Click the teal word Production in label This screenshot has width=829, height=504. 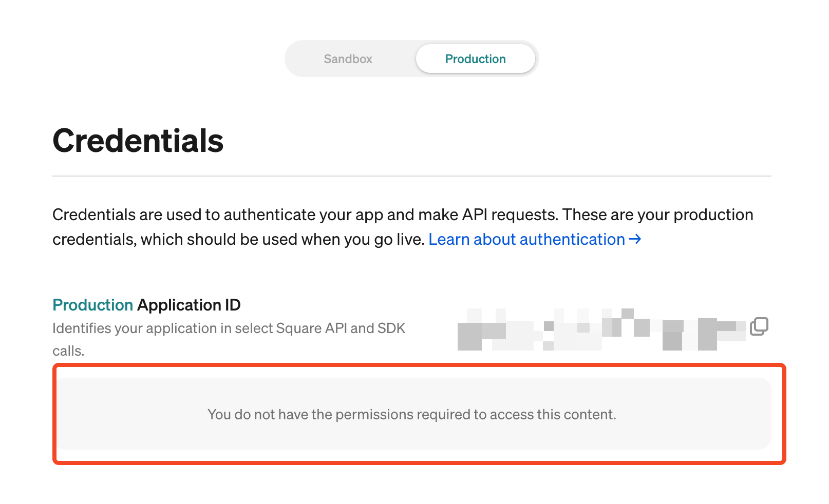[x=93, y=305]
